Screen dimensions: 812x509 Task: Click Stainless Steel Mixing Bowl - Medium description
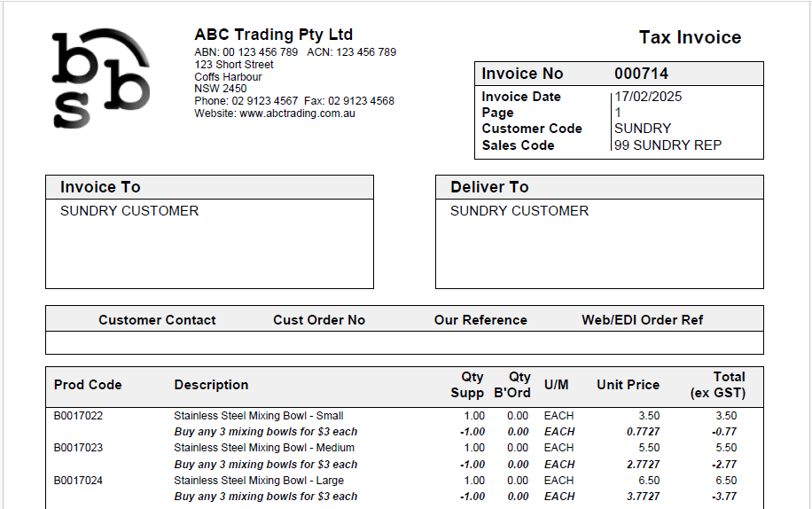coord(263,448)
